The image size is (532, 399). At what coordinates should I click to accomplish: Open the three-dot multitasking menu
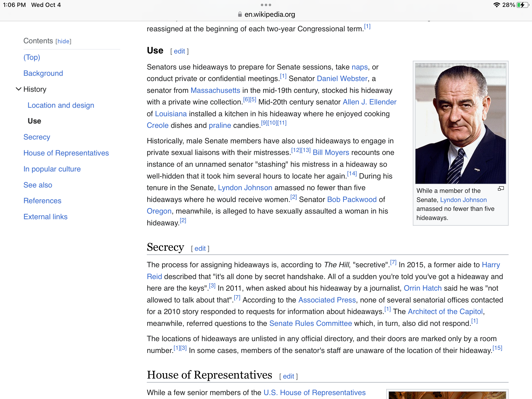pos(266,5)
